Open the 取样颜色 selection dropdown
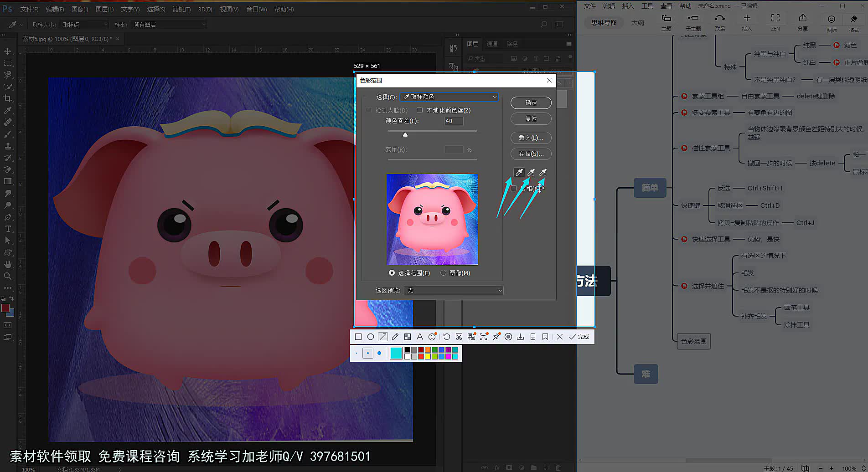The width and height of the screenshot is (868, 472). pos(449,97)
